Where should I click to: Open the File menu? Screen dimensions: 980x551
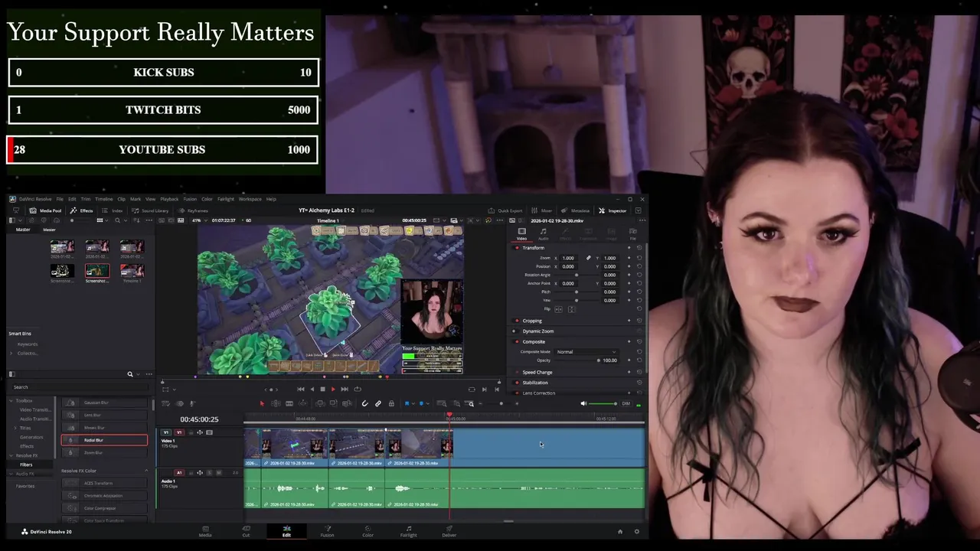60,199
